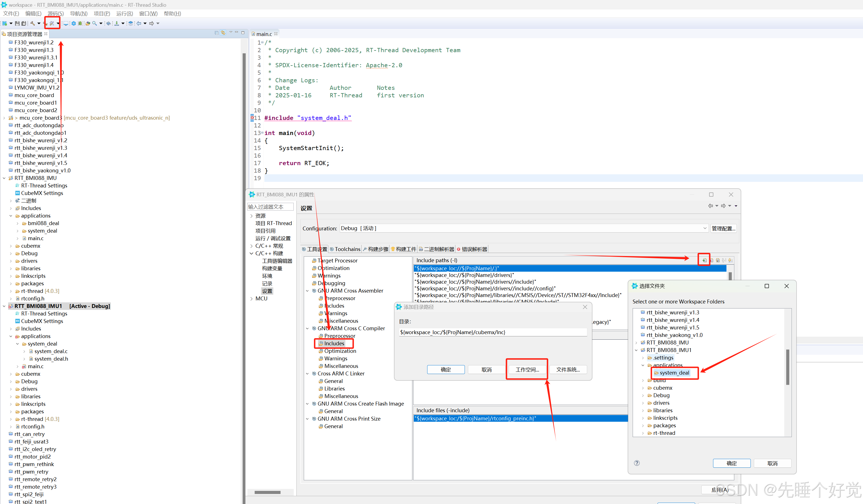Click the 目录 path input field

493,332
